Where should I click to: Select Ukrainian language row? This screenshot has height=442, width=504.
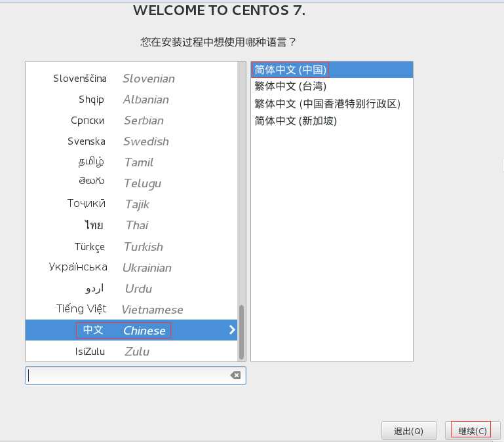[x=131, y=267]
